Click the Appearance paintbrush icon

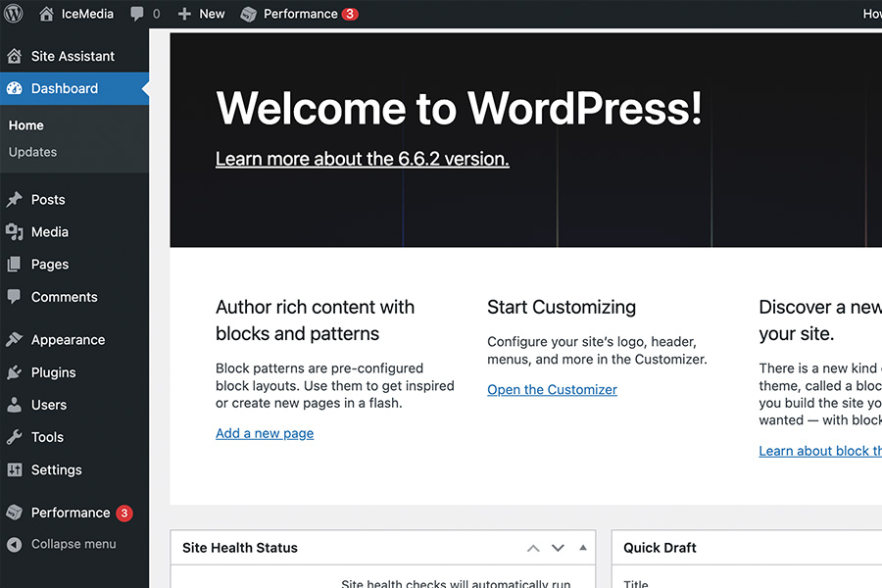tap(15, 339)
